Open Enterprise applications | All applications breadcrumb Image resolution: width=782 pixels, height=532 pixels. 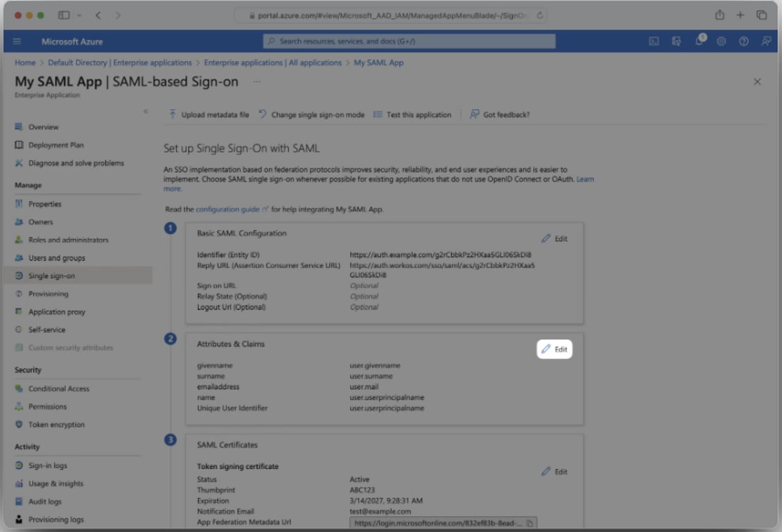[273, 63]
